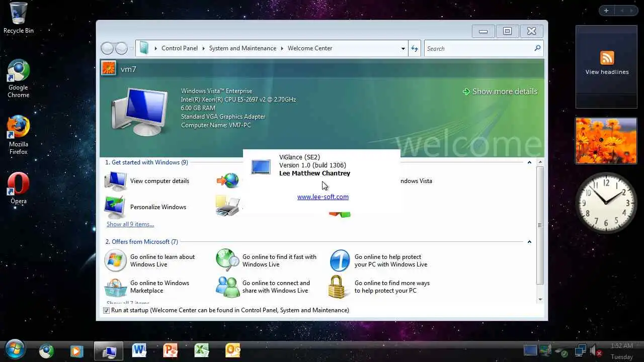This screenshot has width=644, height=362.
Task: Open Excel from the taskbar
Action: tap(202, 350)
